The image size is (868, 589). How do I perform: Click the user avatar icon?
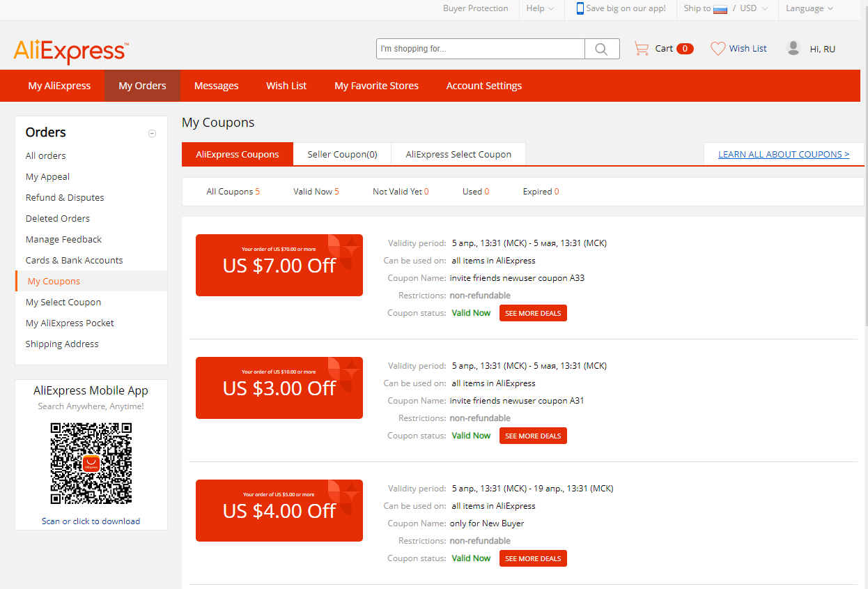point(793,48)
